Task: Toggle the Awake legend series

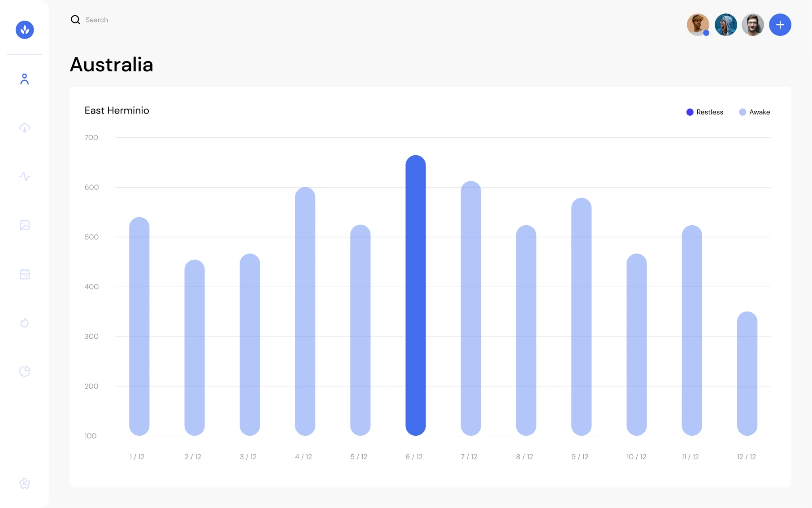Action: (x=755, y=112)
